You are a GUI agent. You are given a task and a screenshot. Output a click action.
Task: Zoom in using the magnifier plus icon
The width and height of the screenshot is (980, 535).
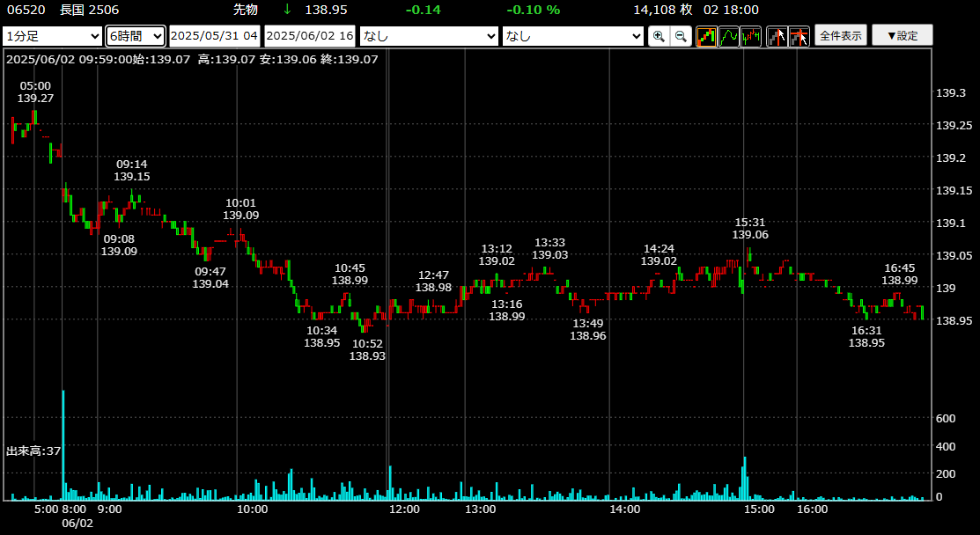(x=658, y=36)
